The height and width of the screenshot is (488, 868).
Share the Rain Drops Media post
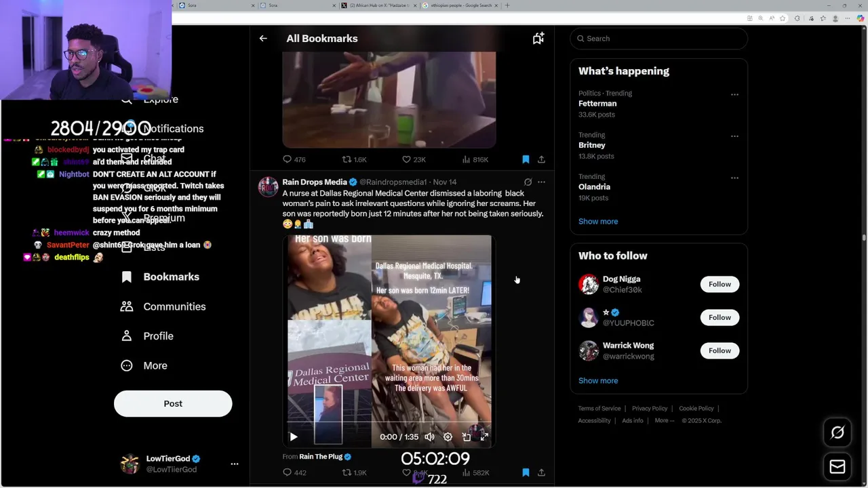[x=541, y=472]
